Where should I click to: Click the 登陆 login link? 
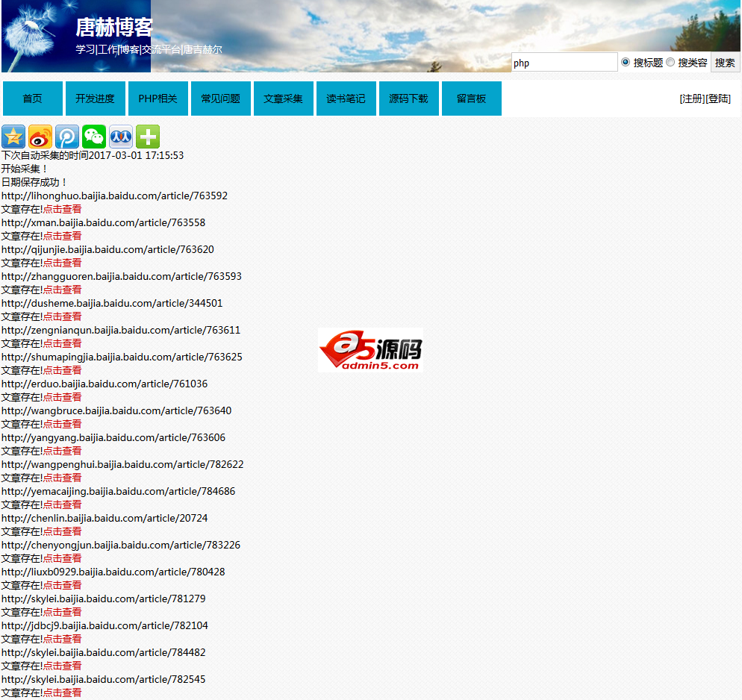click(718, 99)
